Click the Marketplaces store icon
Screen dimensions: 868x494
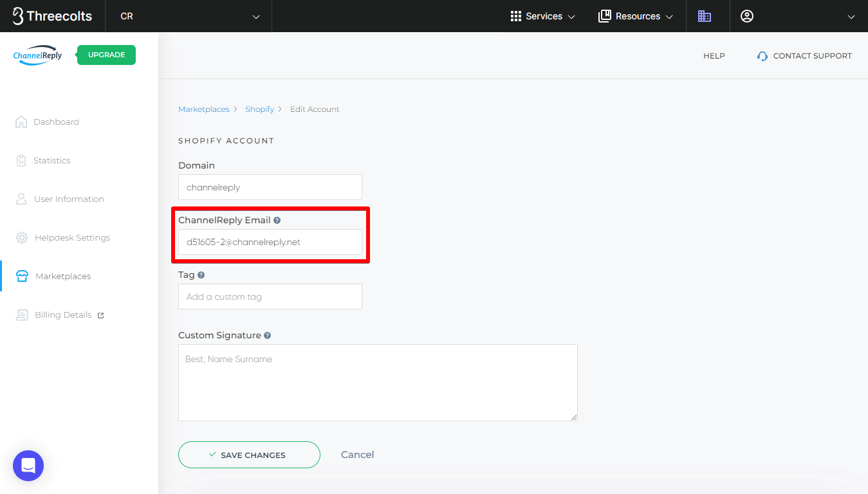[x=23, y=276]
